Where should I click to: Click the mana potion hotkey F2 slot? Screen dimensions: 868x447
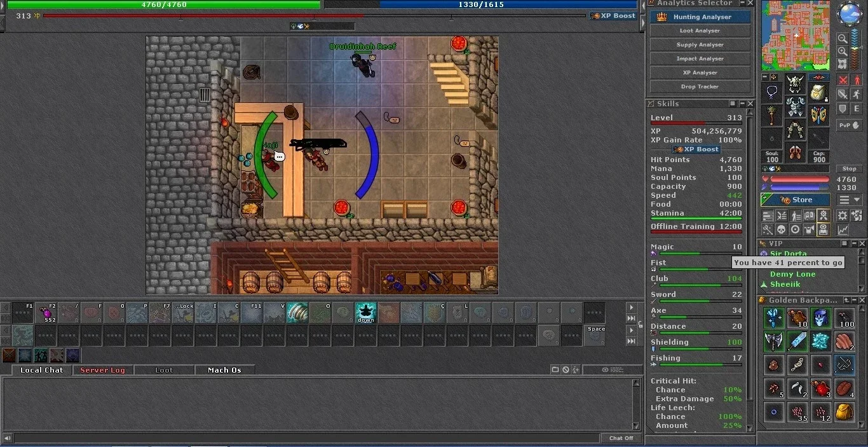pyautogui.click(x=46, y=313)
